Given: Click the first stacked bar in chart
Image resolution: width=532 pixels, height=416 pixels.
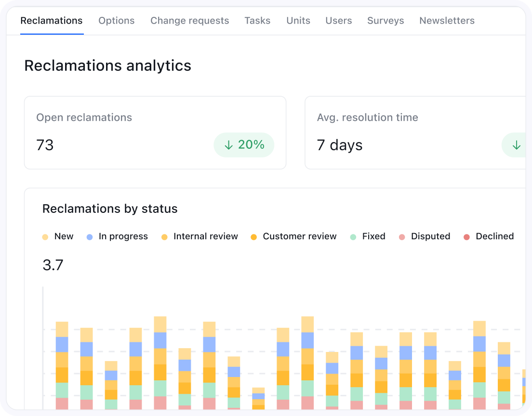Looking at the screenshot, I should pyautogui.click(x=62, y=365).
